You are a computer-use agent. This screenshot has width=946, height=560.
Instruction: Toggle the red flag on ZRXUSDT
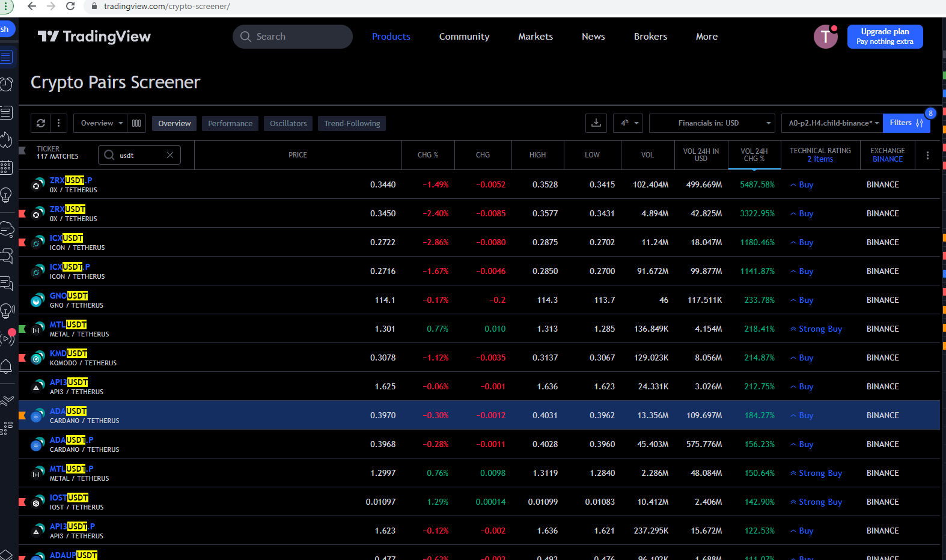[22, 213]
